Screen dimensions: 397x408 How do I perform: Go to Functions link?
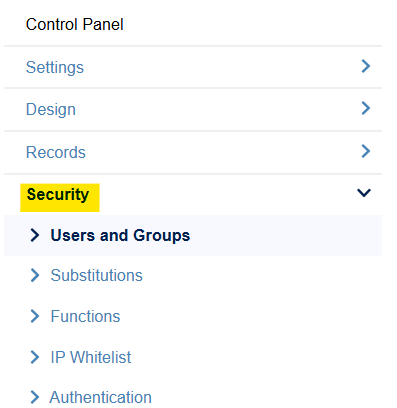point(85,316)
